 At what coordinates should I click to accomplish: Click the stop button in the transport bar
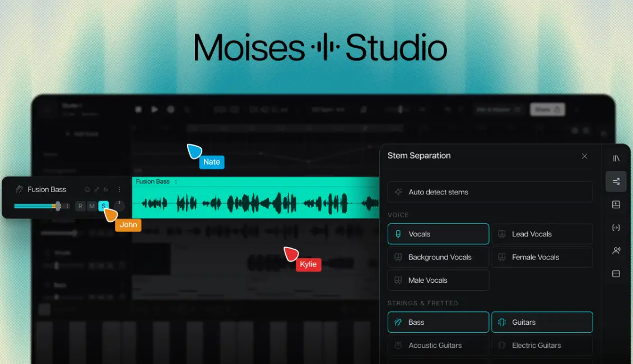click(138, 109)
